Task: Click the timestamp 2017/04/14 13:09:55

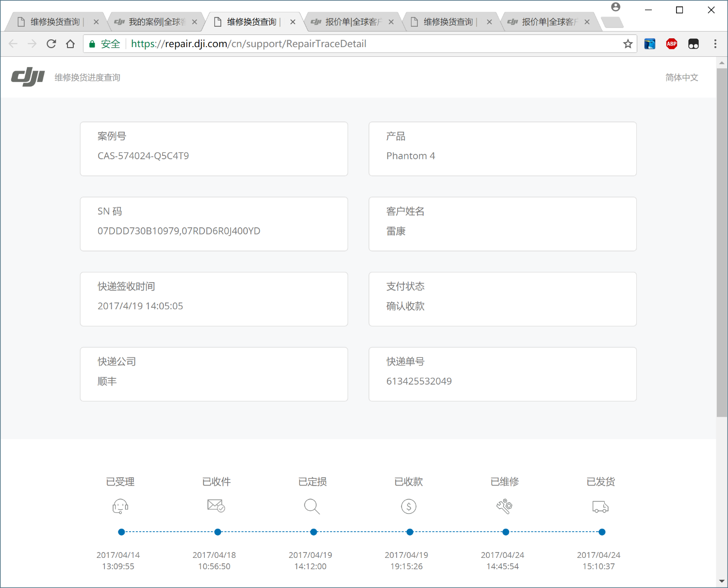Action: [118, 561]
